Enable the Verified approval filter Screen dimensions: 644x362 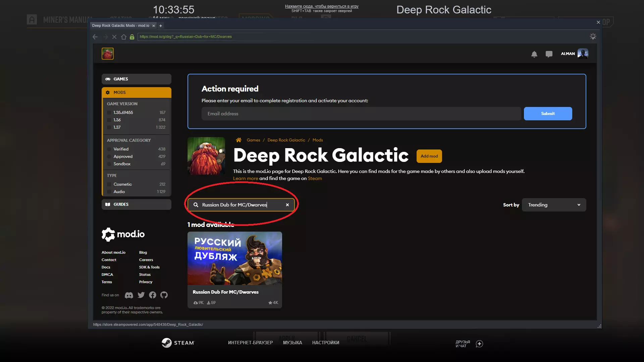point(109,149)
